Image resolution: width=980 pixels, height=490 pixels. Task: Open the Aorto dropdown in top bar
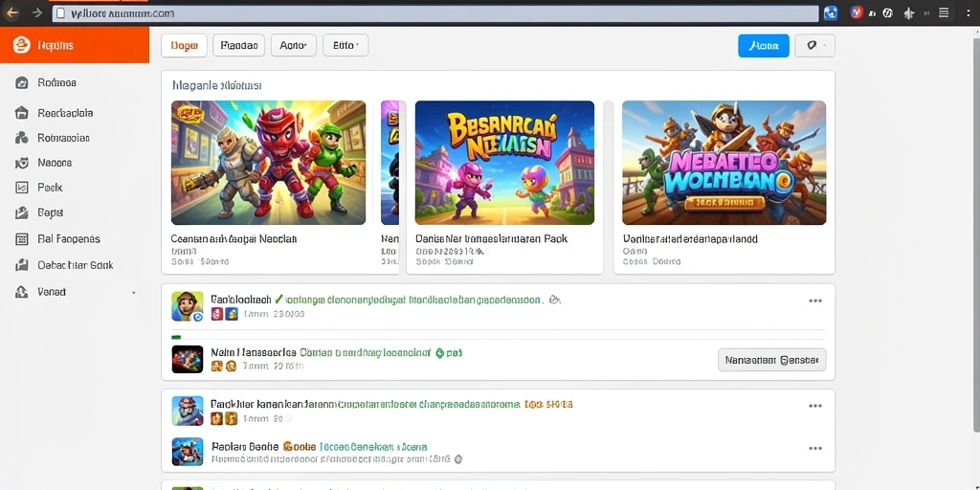tap(294, 46)
